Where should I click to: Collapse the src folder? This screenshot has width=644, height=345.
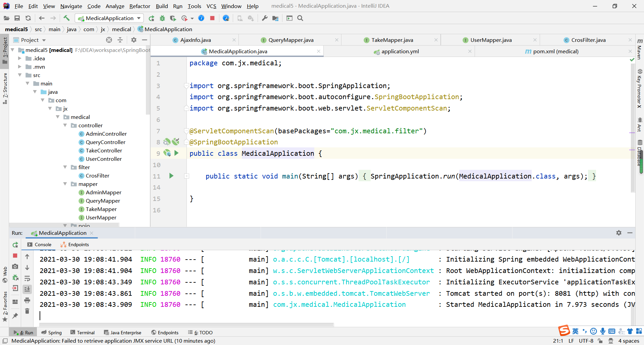point(20,75)
